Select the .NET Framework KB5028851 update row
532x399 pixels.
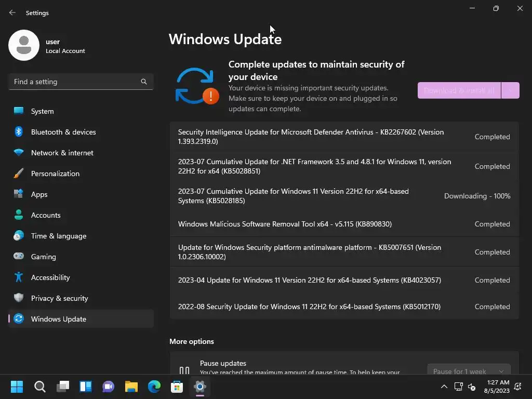344,166
